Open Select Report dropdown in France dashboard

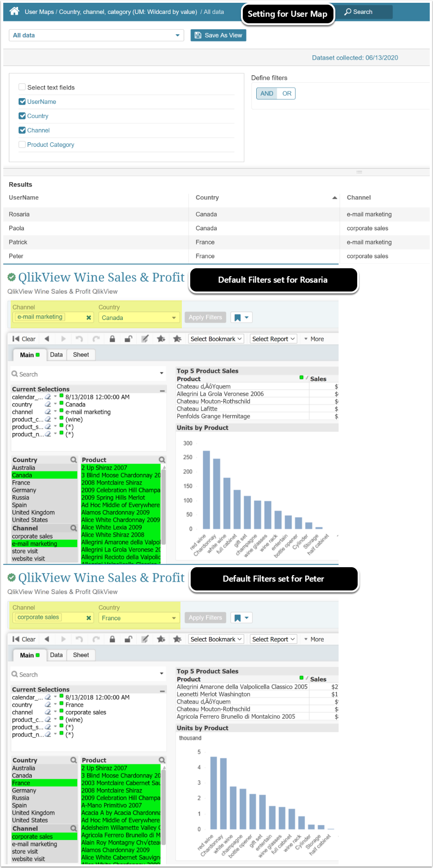click(273, 639)
